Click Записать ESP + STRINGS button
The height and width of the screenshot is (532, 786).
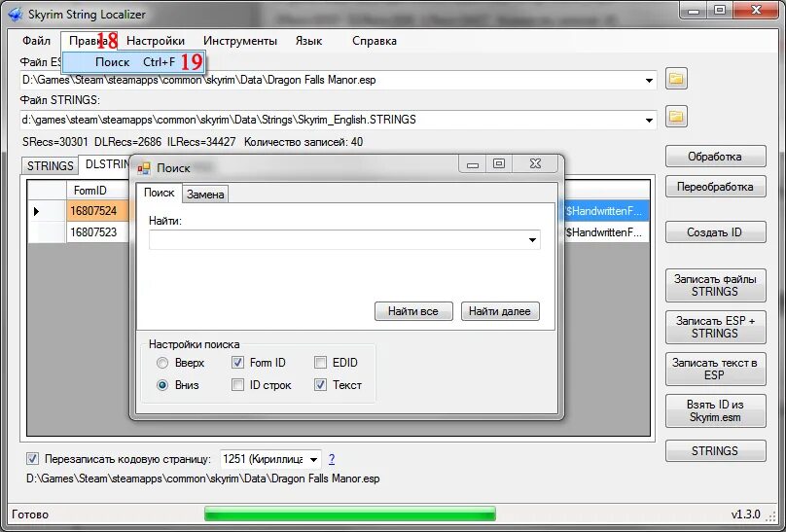(715, 327)
